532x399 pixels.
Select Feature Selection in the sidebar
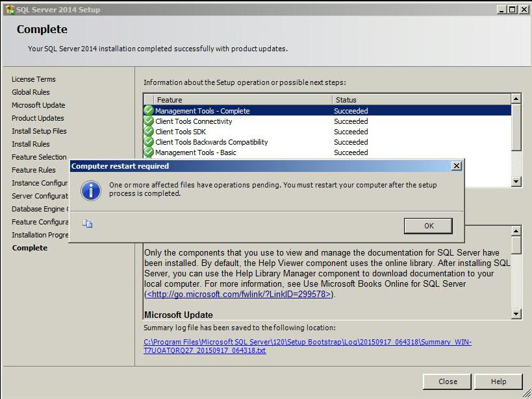coord(39,156)
